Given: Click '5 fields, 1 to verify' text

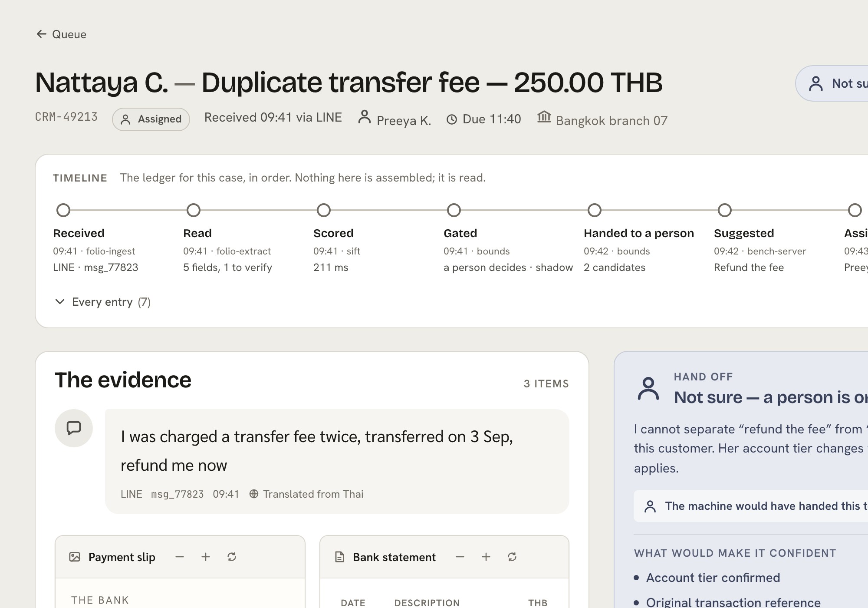Looking at the screenshot, I should click(227, 268).
